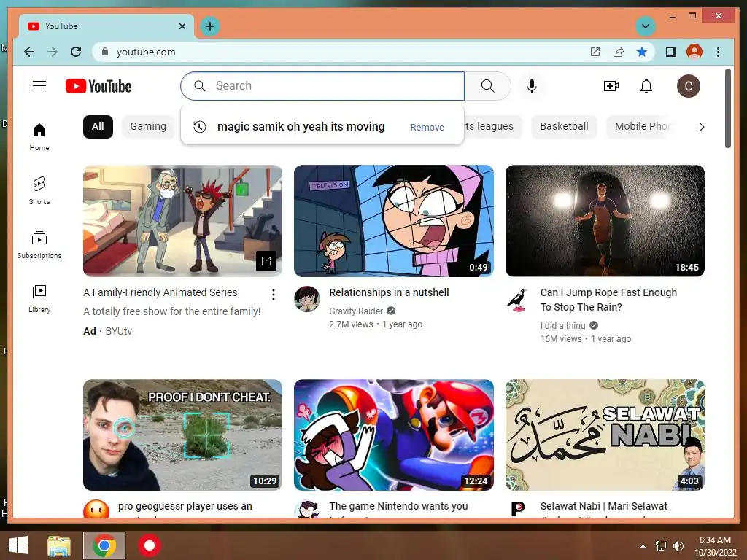Click the magpie avatar of I did a thing
Image resolution: width=747 pixels, height=560 pixels.
point(519,300)
